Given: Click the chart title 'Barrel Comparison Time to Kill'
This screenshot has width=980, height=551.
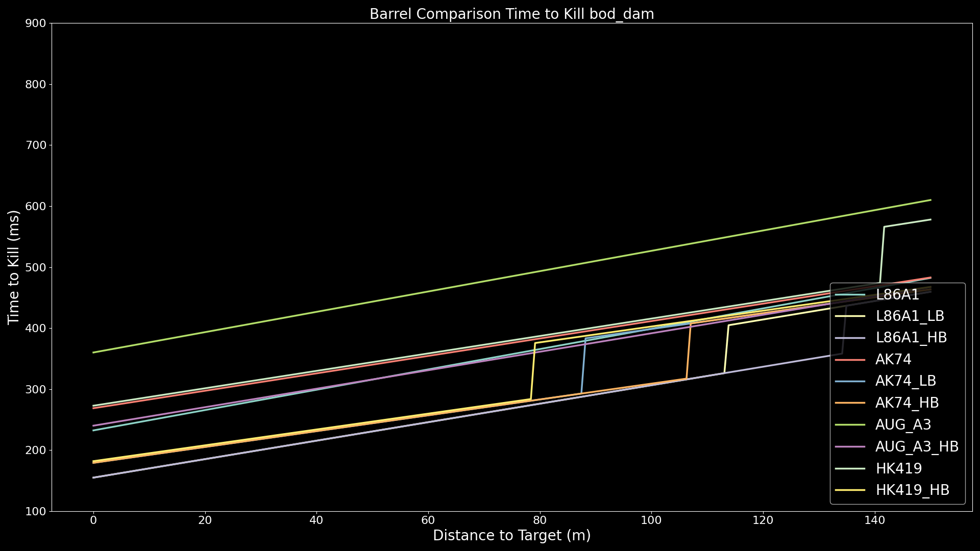Looking at the screenshot, I should click(511, 14).
